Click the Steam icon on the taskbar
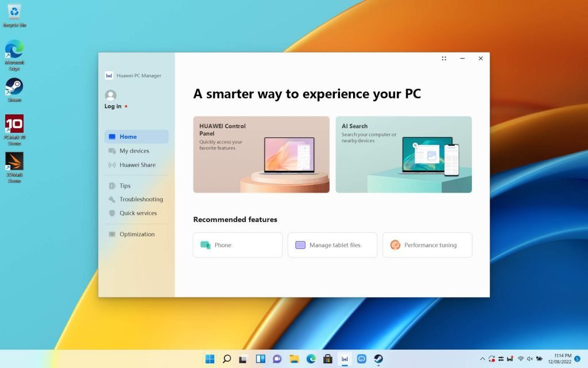Image resolution: width=588 pixels, height=368 pixels. (378, 359)
